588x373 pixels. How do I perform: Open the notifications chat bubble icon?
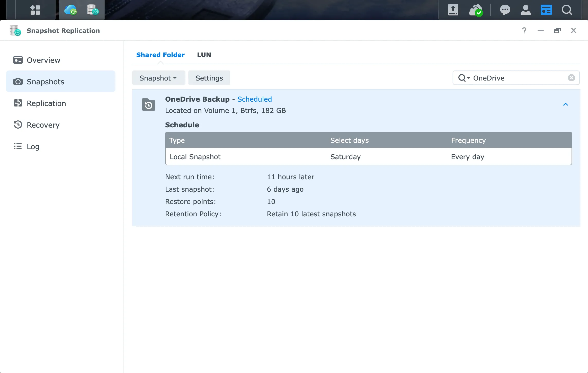coord(505,10)
